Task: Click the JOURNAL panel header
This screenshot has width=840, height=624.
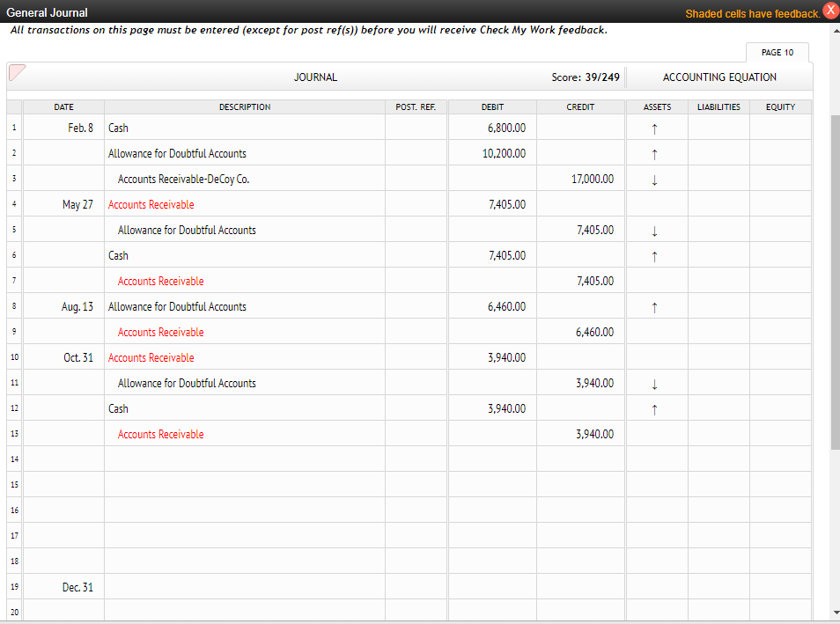Action: [315, 77]
